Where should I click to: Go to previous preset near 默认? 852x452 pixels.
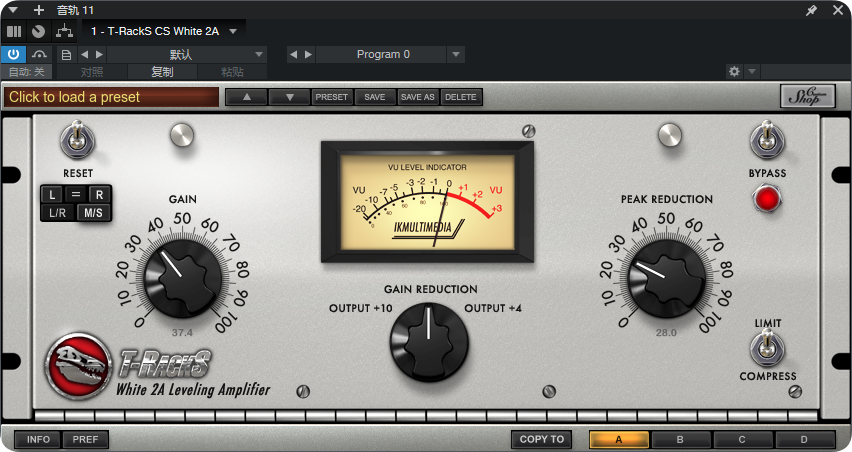click(x=84, y=54)
